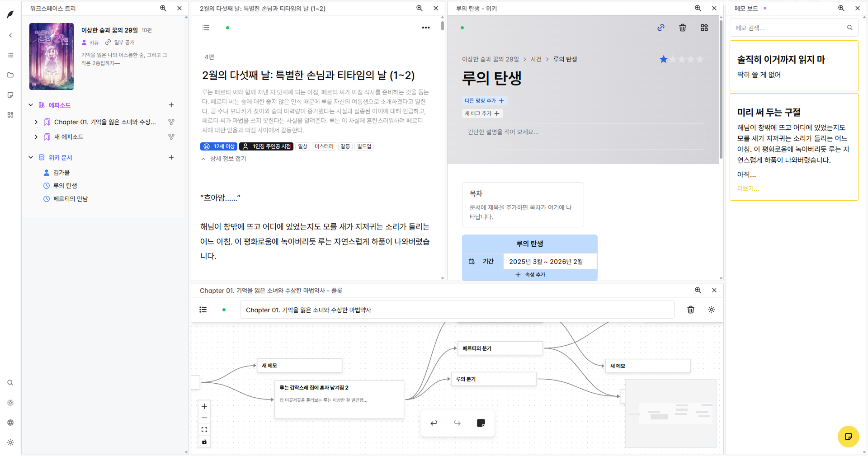868x456 pixels.
Task: Delete 루의 탄생 wiki using the trash icon
Action: click(683, 28)
